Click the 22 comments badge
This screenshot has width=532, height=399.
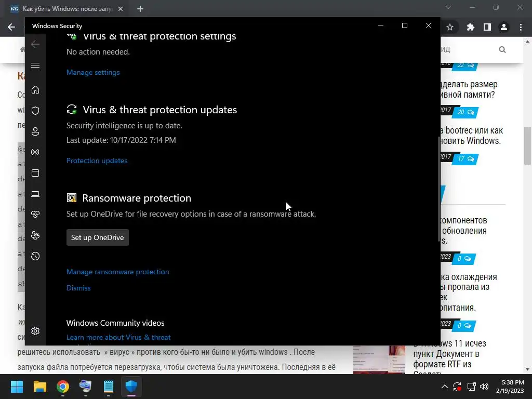[x=465, y=65]
